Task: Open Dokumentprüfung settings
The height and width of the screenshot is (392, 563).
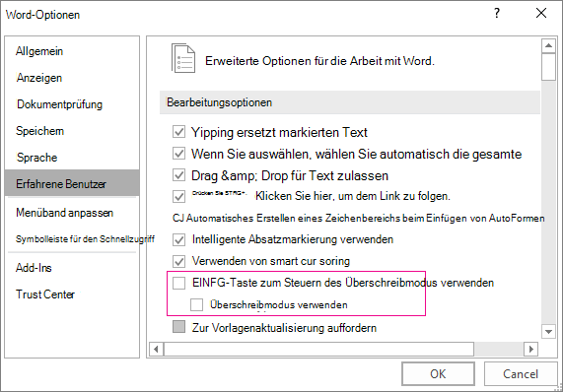Action: tap(59, 104)
